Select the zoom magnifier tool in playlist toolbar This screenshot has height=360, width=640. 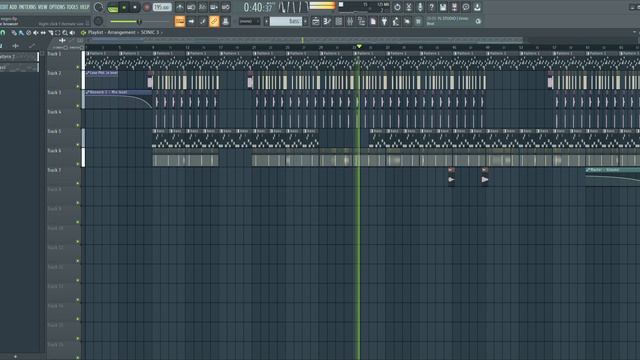click(65, 33)
